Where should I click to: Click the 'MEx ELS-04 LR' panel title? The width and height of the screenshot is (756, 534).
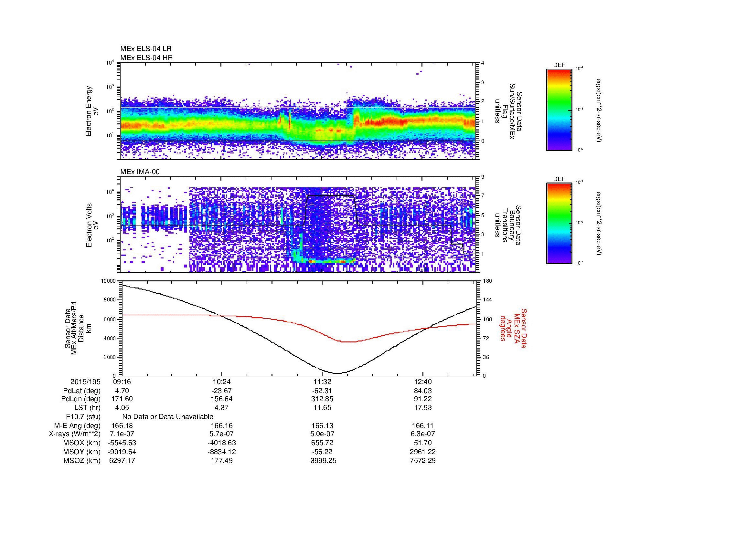(x=146, y=49)
